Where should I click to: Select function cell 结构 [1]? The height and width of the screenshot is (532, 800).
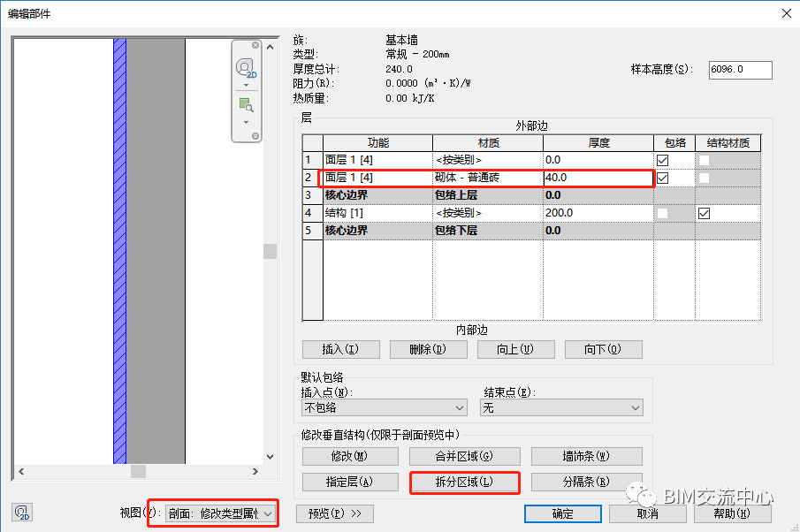coord(377,213)
